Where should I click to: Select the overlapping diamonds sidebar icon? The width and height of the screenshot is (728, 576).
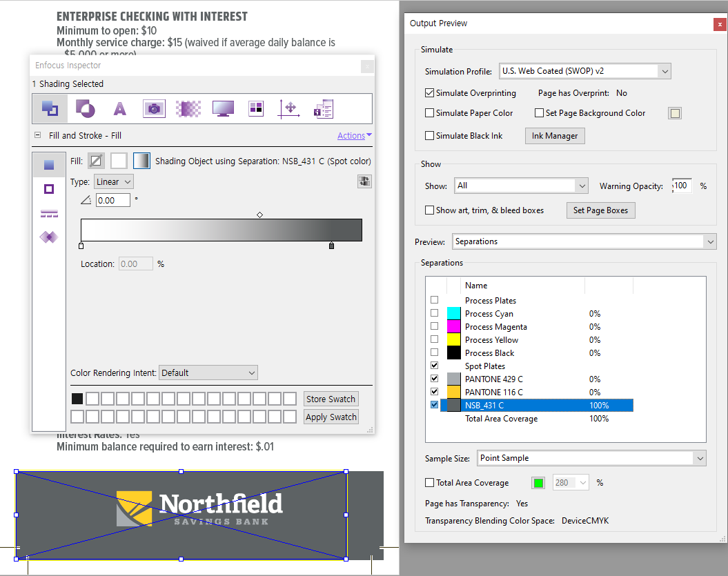[49, 237]
